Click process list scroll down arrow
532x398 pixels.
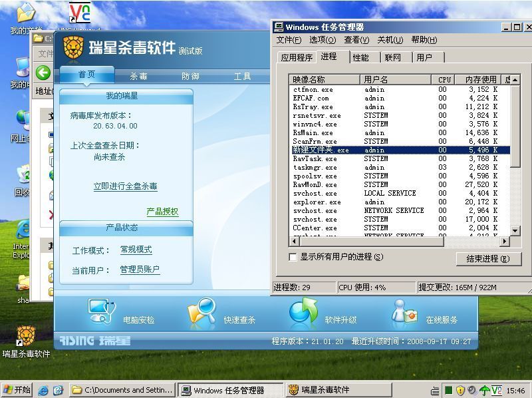[515, 231]
